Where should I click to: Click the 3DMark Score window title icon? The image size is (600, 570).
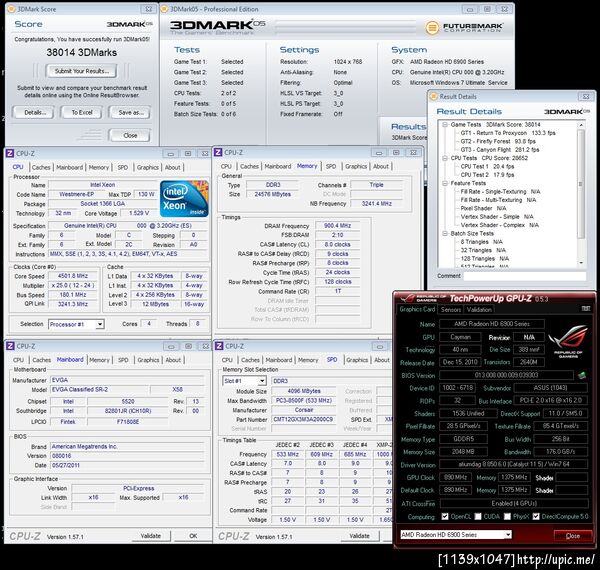(x=11, y=9)
